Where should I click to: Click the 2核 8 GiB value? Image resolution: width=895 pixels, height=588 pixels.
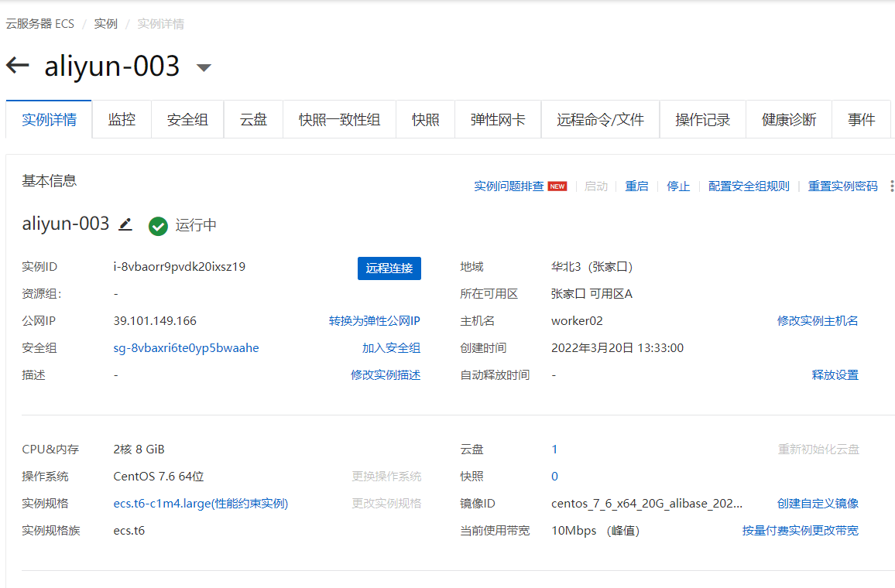click(x=139, y=450)
